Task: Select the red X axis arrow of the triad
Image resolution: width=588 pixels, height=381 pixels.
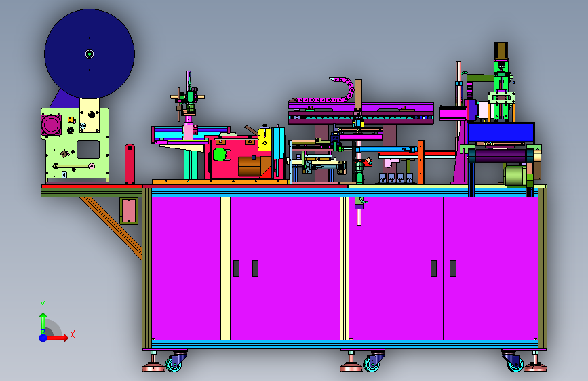Action: pyautogui.click(x=58, y=338)
